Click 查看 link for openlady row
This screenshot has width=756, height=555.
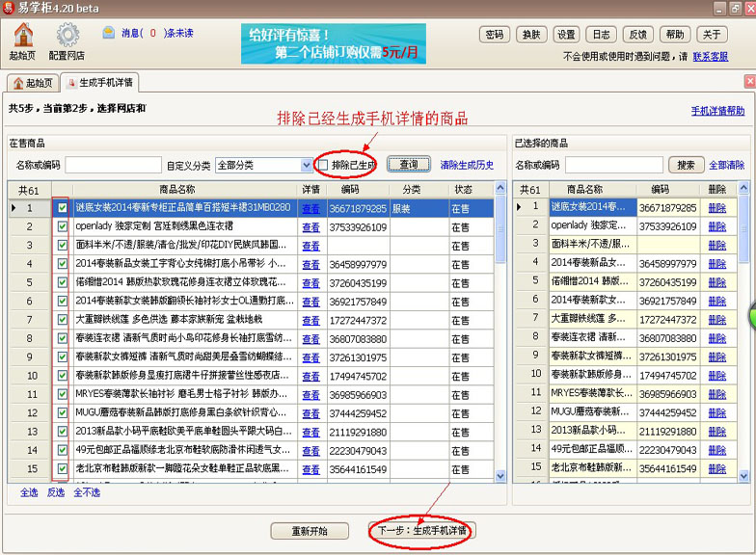click(310, 227)
